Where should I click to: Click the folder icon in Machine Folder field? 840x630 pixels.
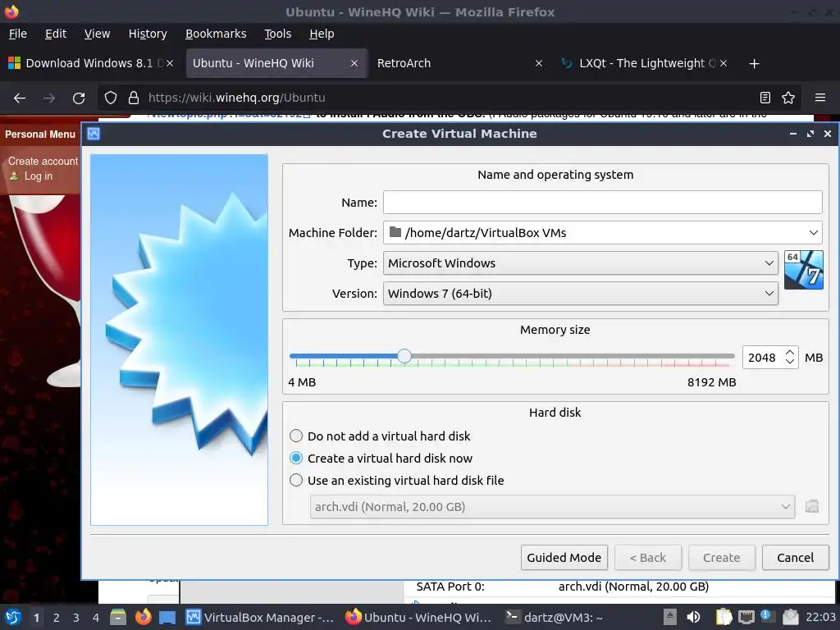(x=395, y=232)
